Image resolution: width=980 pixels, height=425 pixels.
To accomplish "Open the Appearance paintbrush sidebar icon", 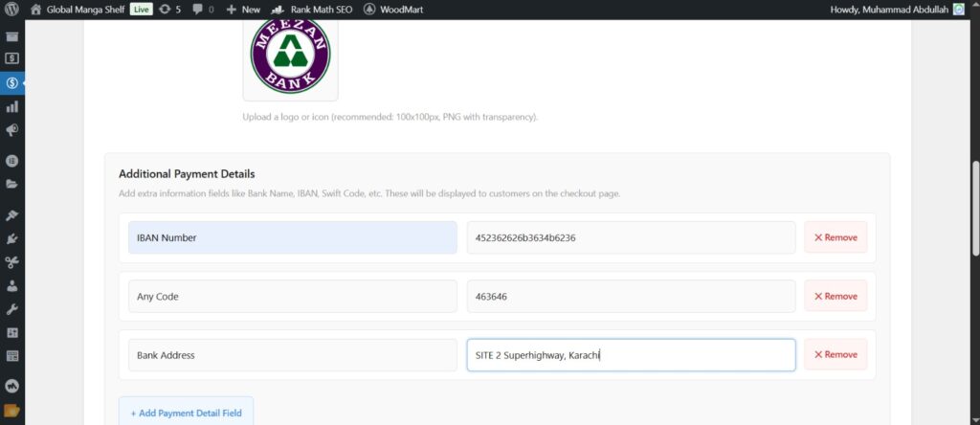I will pos(11,215).
